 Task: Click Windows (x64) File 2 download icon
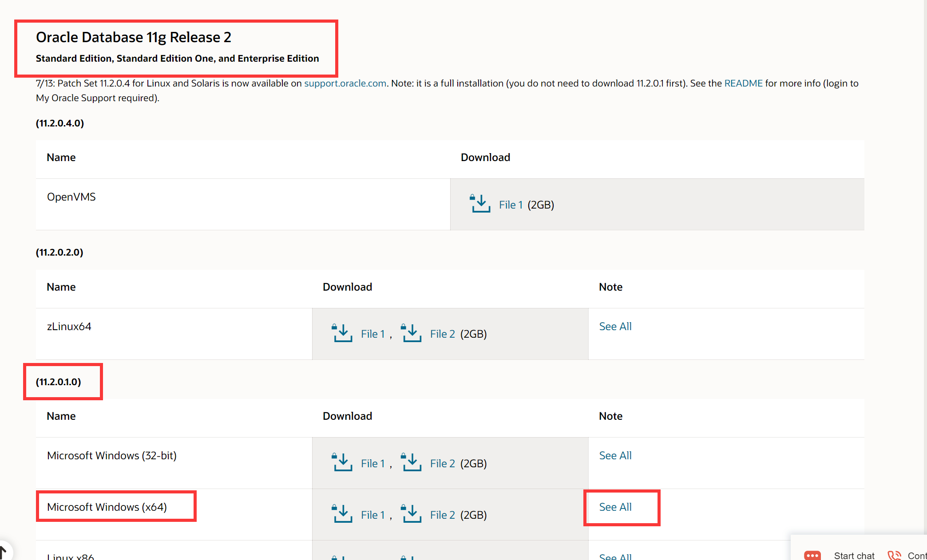pos(411,514)
